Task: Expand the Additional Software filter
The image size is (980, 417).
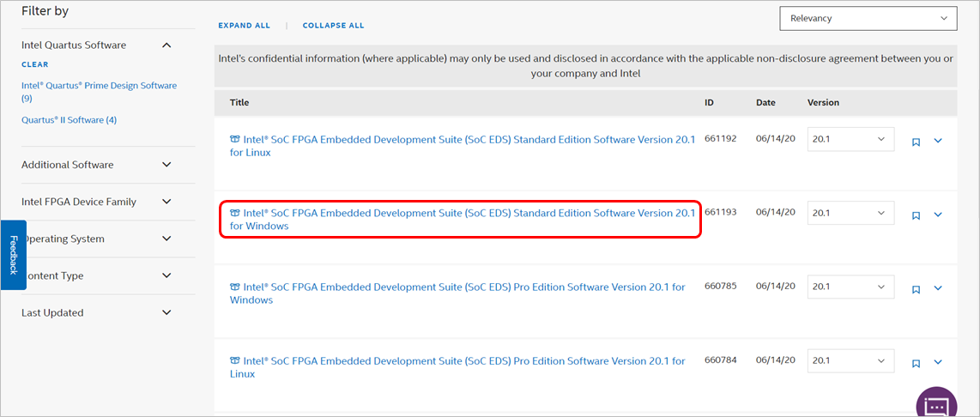Action: point(166,165)
